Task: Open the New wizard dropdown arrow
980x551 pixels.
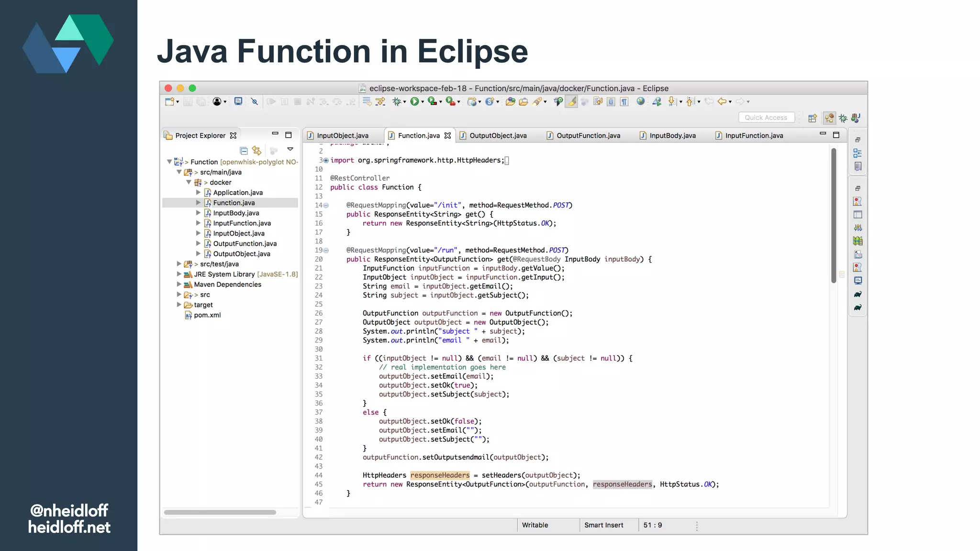Action: [x=178, y=102]
